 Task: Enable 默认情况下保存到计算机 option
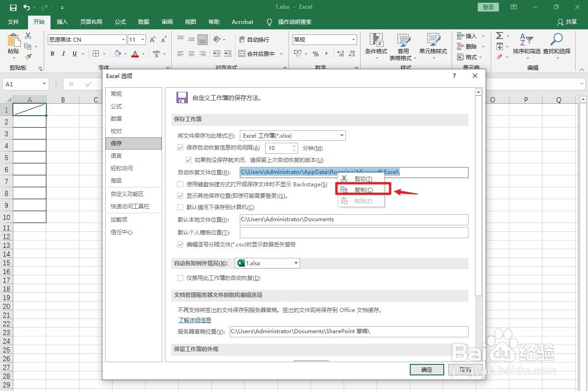180,207
